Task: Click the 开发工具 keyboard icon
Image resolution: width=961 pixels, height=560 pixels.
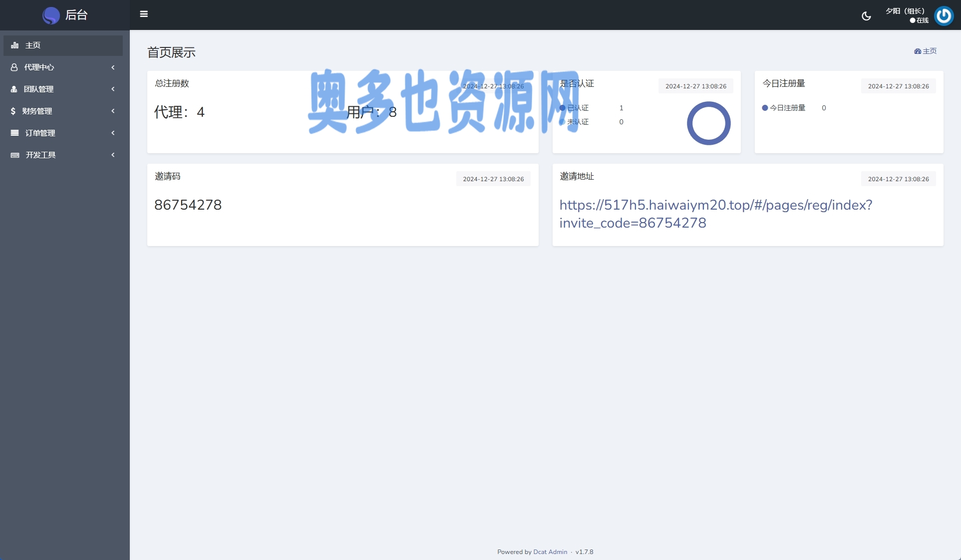Action: 15,155
